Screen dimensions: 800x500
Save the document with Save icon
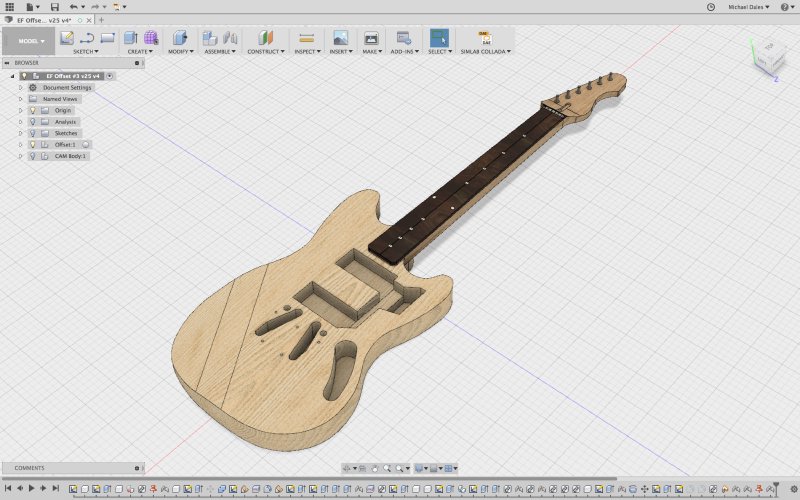55,7
